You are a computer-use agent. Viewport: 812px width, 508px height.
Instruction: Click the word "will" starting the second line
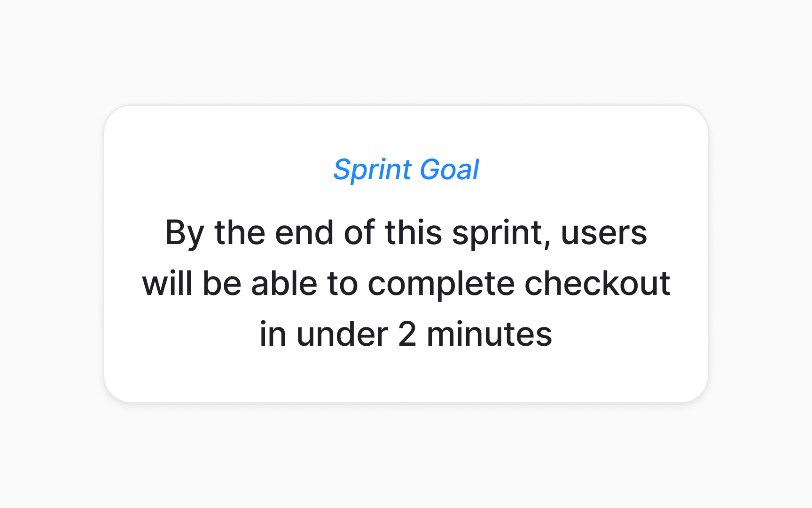(x=167, y=283)
